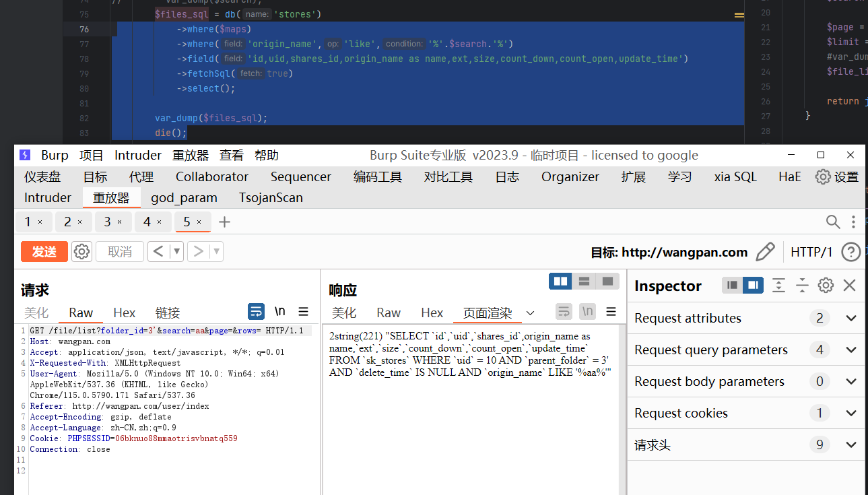Close repeater tab 3
The image size is (868, 495).
(119, 222)
